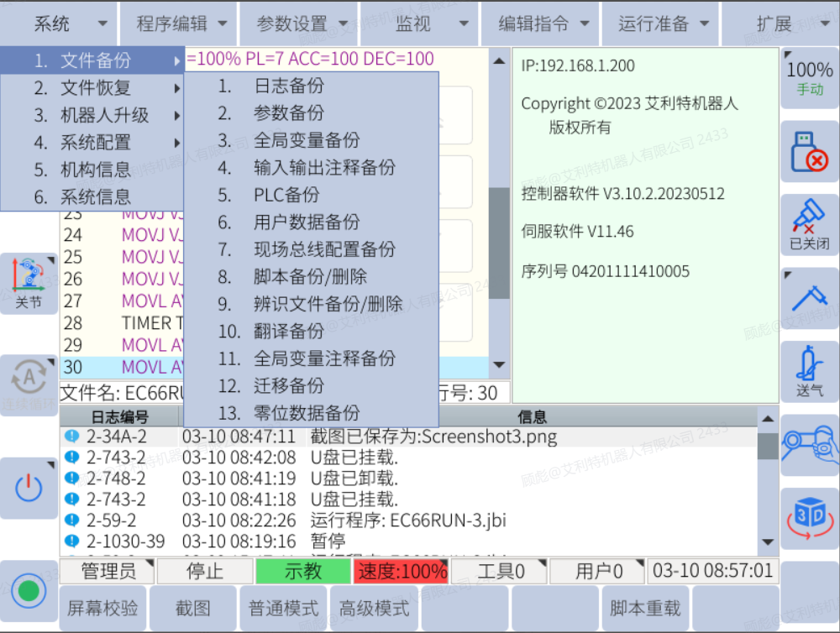Click the 关节 coordinate system icon
Image resolution: width=840 pixels, height=633 pixels.
29,284
